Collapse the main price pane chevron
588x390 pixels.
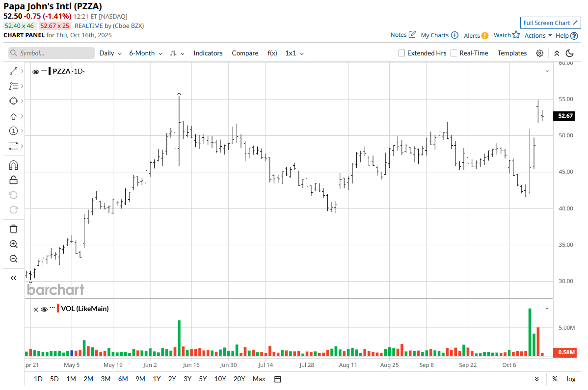click(x=547, y=71)
